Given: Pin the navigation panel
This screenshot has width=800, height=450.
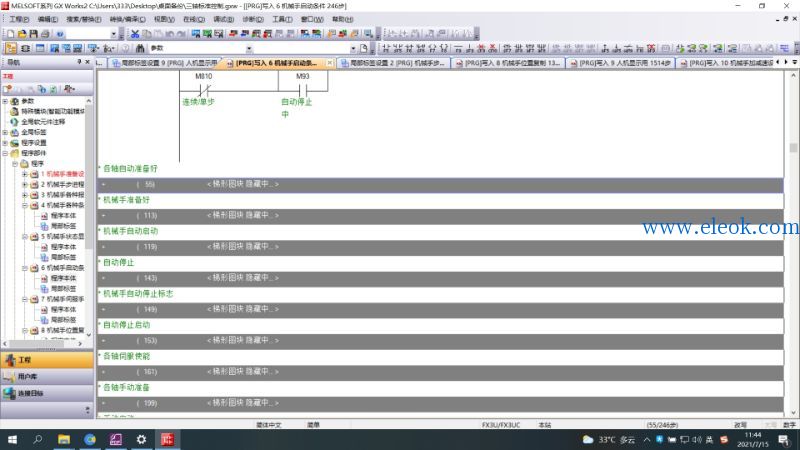Looking at the screenshot, I should (x=79, y=62).
